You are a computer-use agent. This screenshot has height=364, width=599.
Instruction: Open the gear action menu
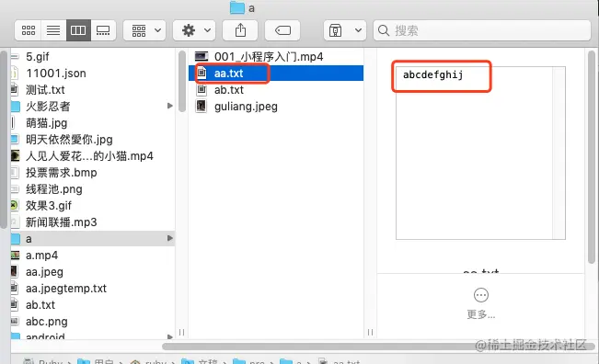(194, 30)
